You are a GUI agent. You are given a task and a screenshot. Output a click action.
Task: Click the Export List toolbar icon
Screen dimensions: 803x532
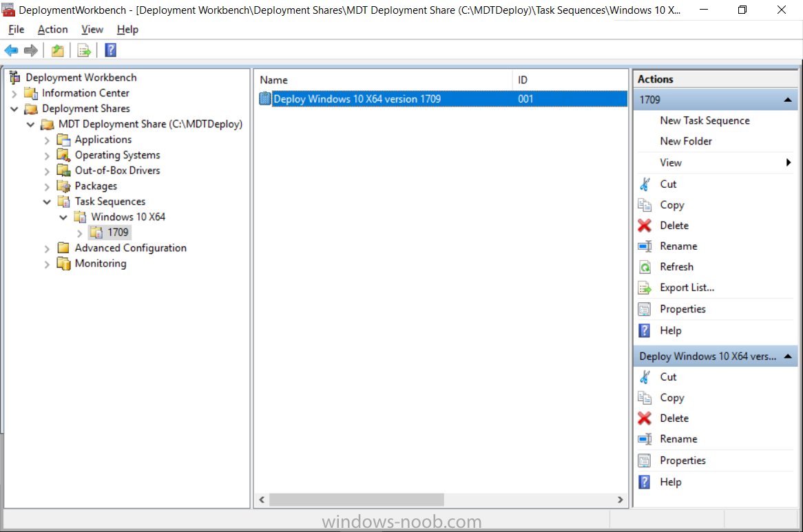click(83, 50)
